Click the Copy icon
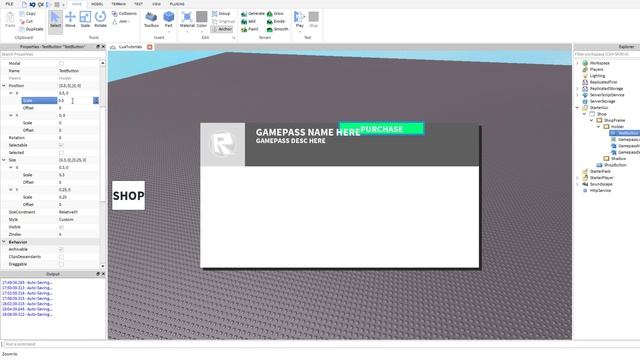Viewport: 640px width, 360px height. [22, 13]
